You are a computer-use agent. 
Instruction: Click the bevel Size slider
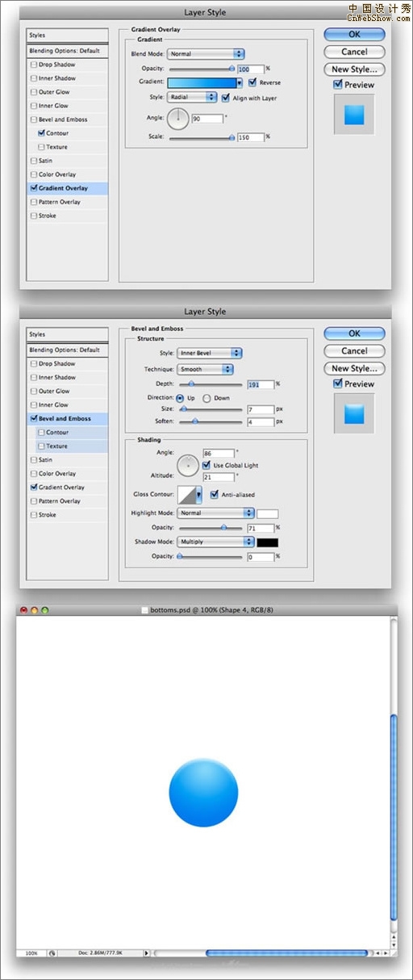tap(210, 409)
